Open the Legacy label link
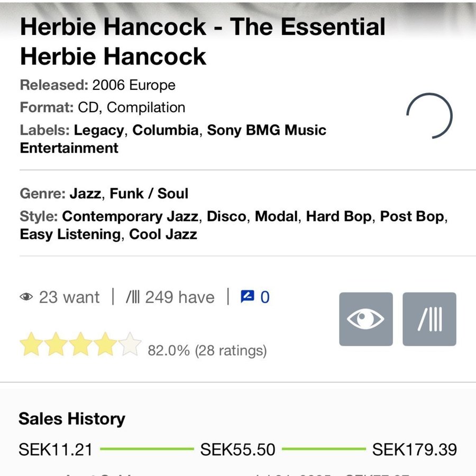476x476 pixels. pos(99,130)
